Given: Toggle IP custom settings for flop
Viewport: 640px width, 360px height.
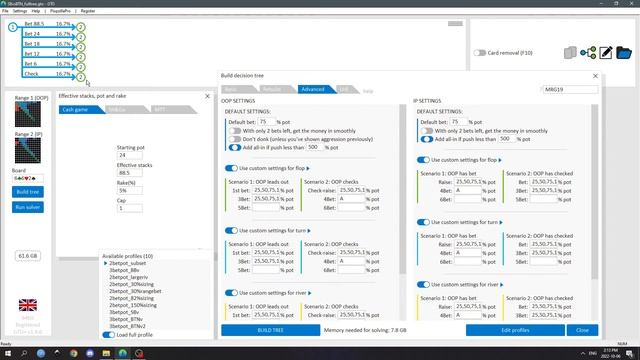Looking at the screenshot, I should click(423, 160).
